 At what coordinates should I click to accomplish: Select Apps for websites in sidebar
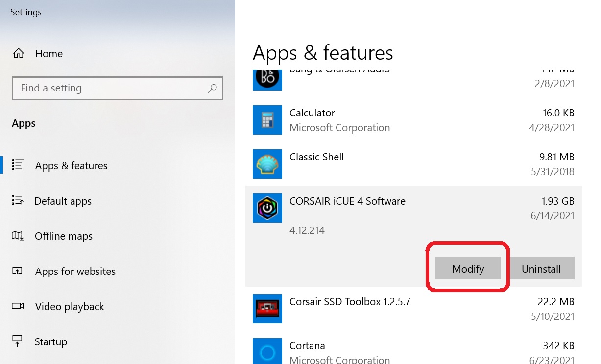(75, 271)
